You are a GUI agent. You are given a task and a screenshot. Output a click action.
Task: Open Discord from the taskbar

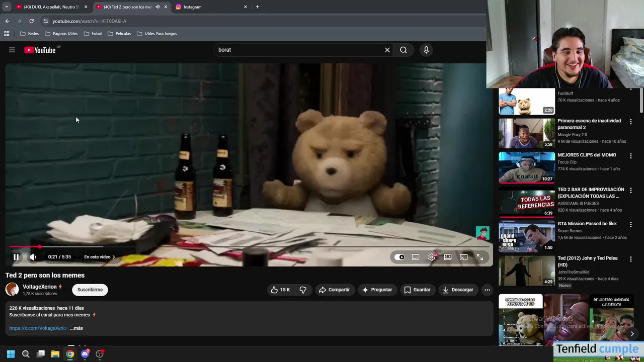pyautogui.click(x=85, y=354)
